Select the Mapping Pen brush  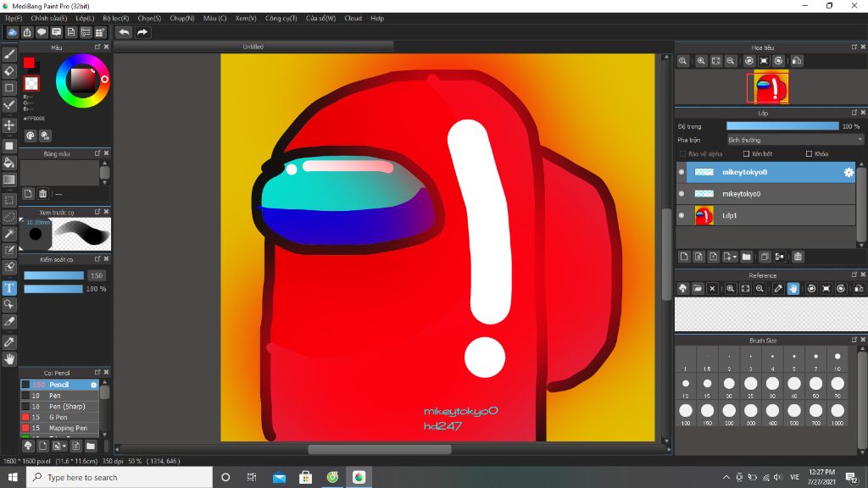59,428
